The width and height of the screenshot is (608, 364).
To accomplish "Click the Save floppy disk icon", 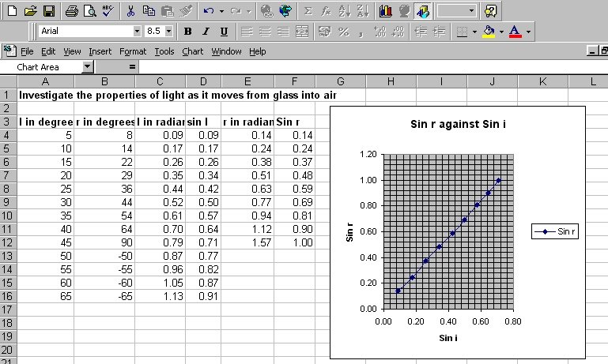I will (x=48, y=11).
